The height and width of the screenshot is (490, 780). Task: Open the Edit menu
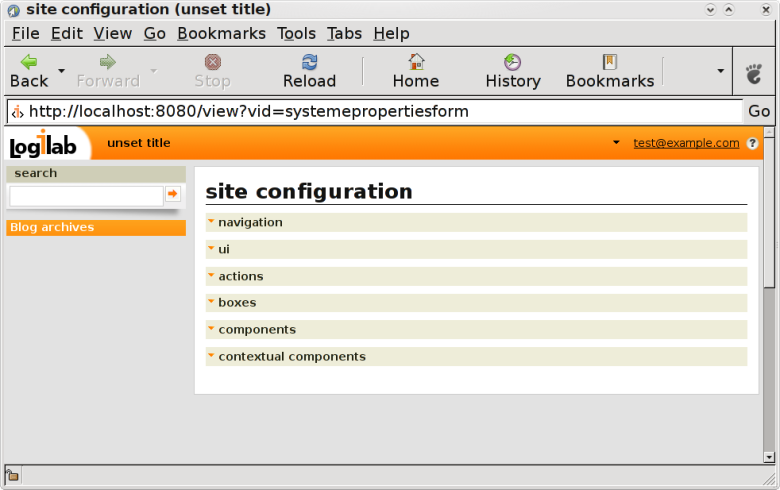pyautogui.click(x=67, y=33)
